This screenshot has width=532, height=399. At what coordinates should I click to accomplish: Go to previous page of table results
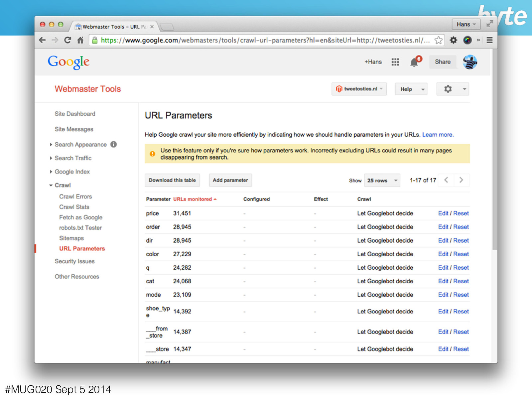pyautogui.click(x=446, y=180)
